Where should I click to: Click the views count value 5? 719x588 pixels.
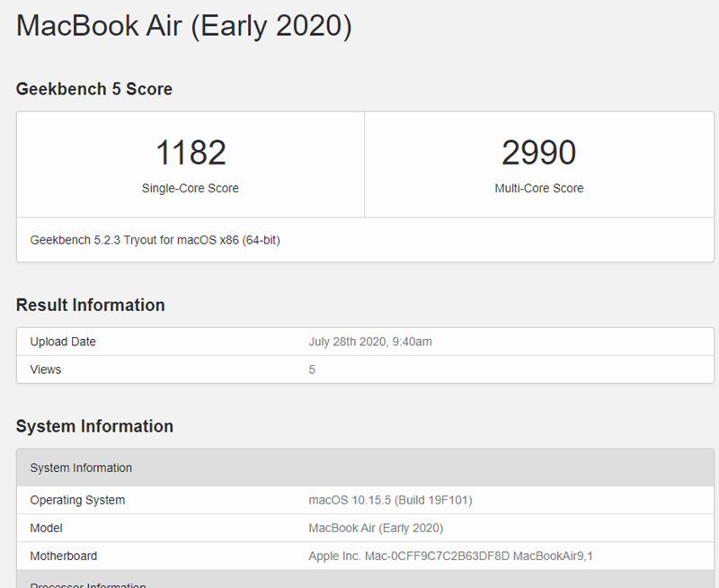312,370
